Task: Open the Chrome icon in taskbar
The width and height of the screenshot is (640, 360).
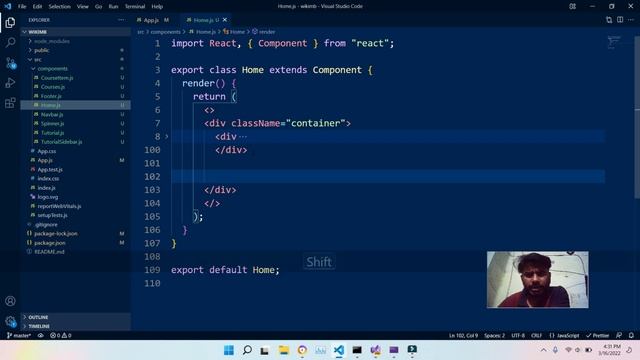Action: click(x=302, y=350)
